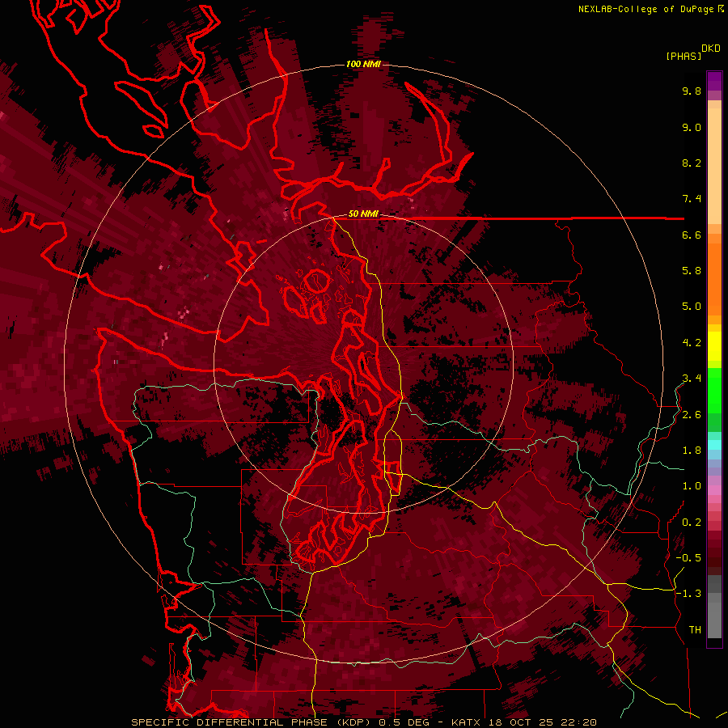The image size is (728, 728).
Task: Click the 9.8 value on color scale
Action: 692,91
